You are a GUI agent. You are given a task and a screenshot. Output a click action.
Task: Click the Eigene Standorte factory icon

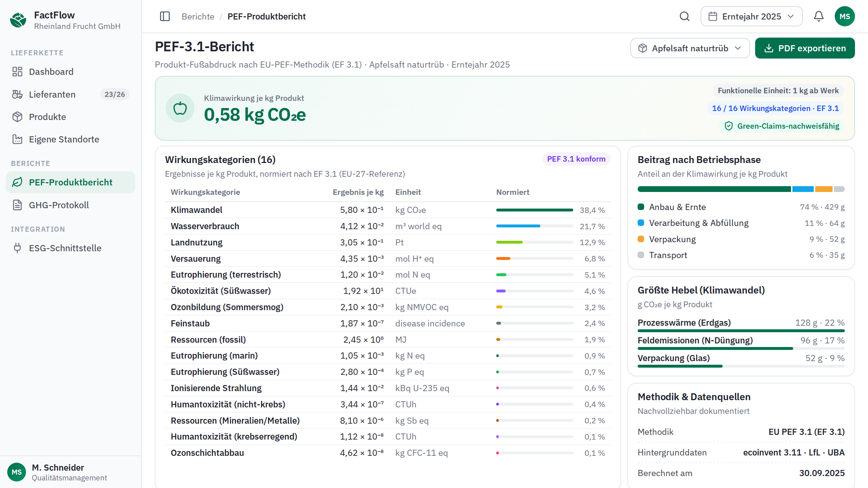click(17, 139)
